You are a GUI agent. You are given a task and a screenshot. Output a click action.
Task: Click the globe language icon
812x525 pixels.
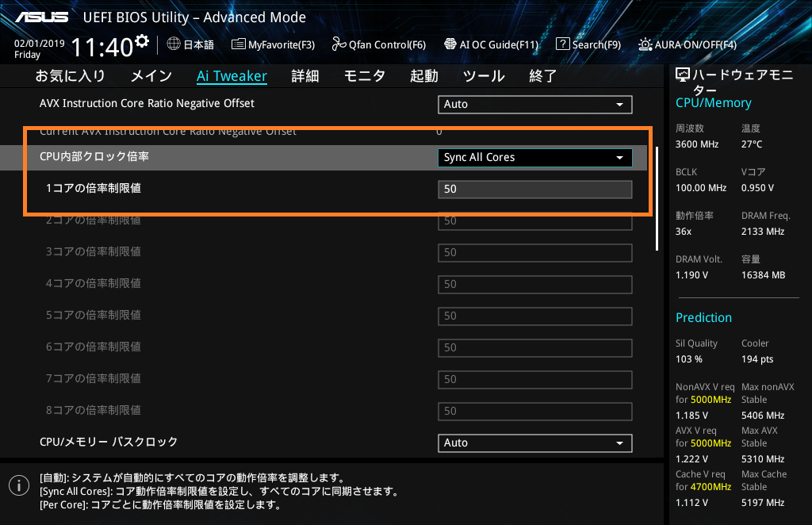point(174,44)
